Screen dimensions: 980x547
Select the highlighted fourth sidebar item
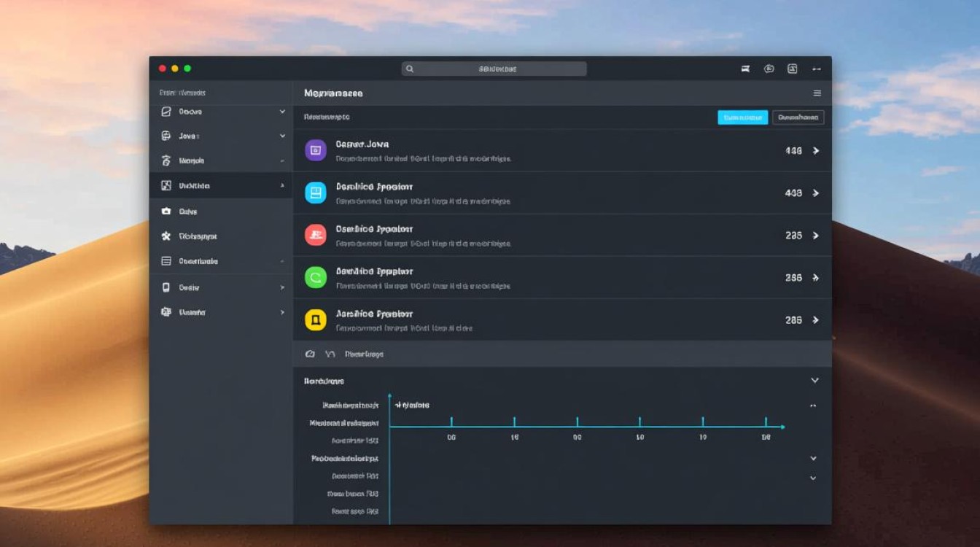coord(220,186)
